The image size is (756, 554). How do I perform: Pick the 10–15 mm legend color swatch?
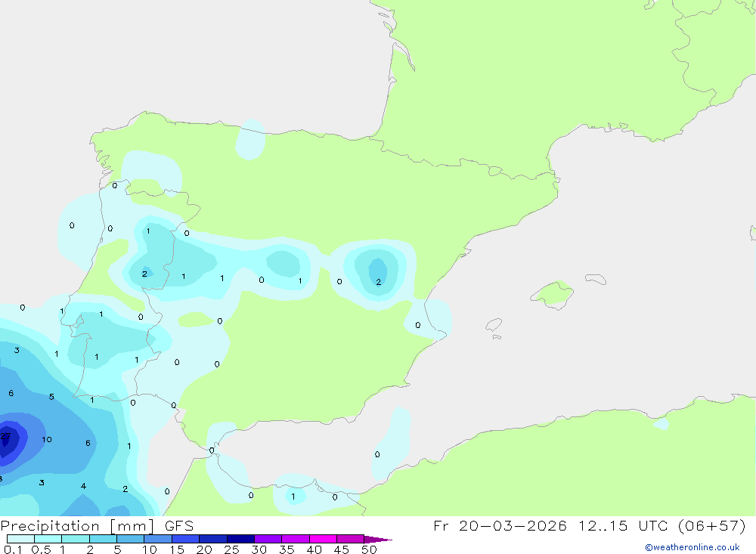pyautogui.click(x=158, y=539)
